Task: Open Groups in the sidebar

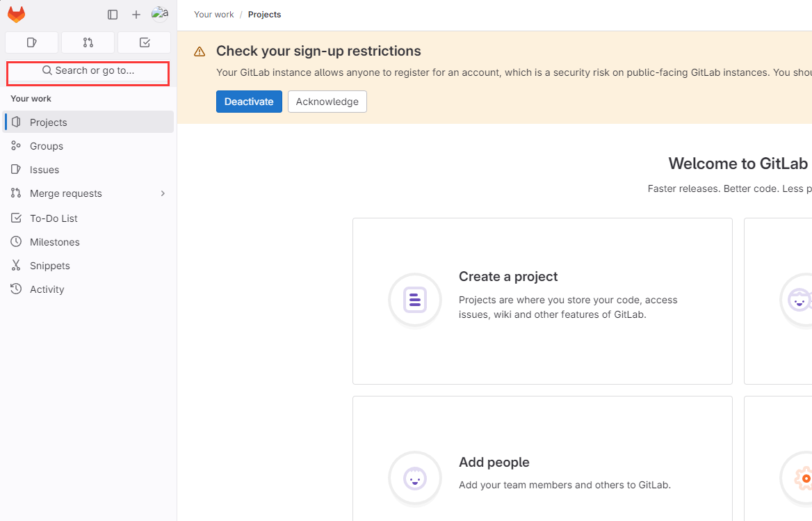Action: pos(88,146)
